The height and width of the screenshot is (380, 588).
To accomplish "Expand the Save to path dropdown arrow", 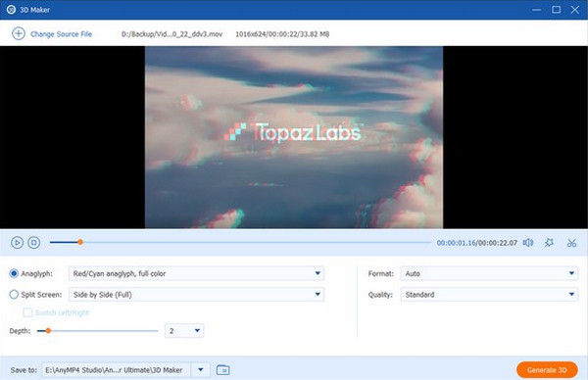I will 201,370.
